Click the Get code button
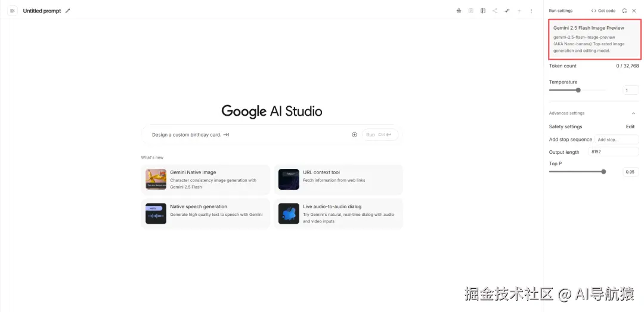644x312 pixels. point(603,11)
